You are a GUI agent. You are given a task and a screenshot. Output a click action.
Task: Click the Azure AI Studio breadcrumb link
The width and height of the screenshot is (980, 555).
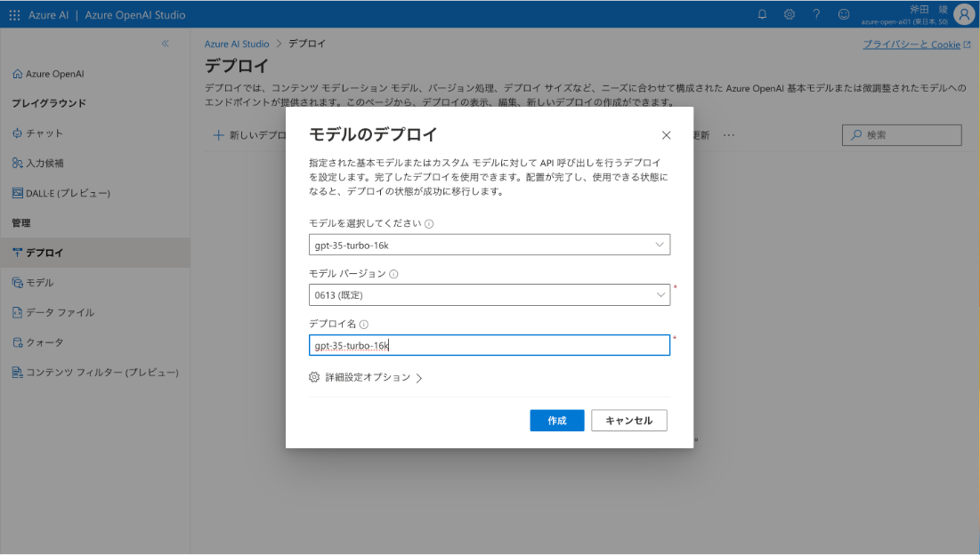pos(236,44)
